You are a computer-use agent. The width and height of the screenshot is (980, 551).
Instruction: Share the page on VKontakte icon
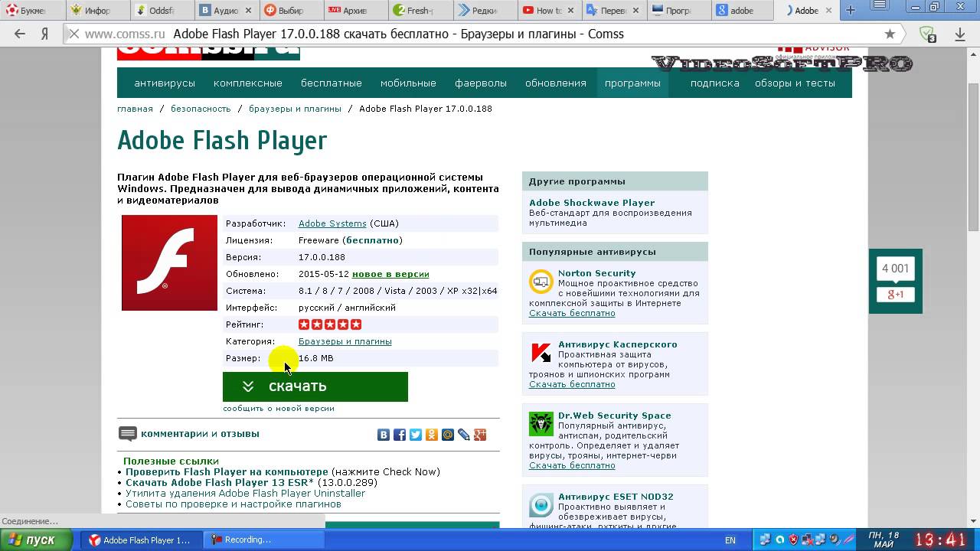pyautogui.click(x=384, y=435)
